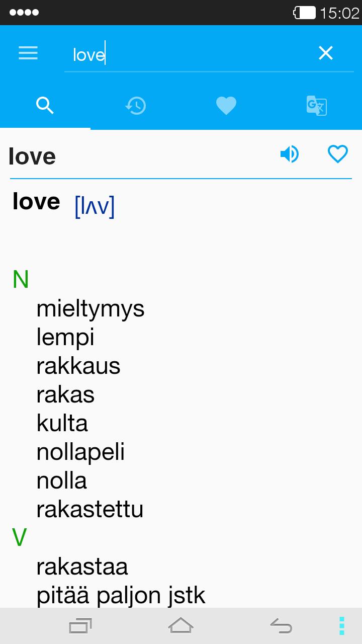This screenshot has height=644, width=362.
Task: Tap the Android recent apps button
Action: point(79,626)
